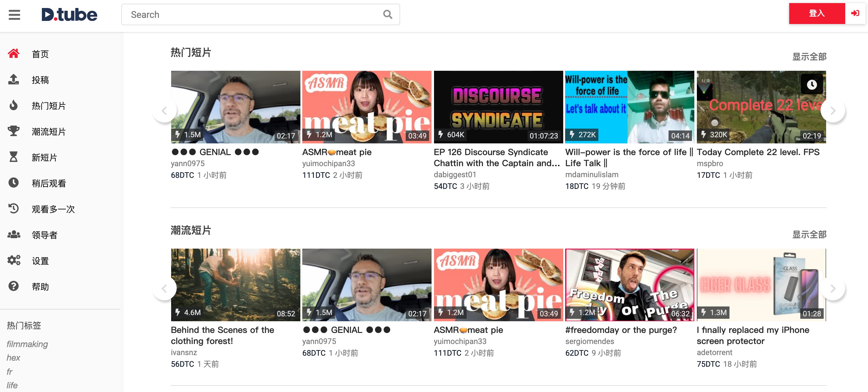Open the Discourse Syndicate video thumbnail

pyautogui.click(x=498, y=107)
